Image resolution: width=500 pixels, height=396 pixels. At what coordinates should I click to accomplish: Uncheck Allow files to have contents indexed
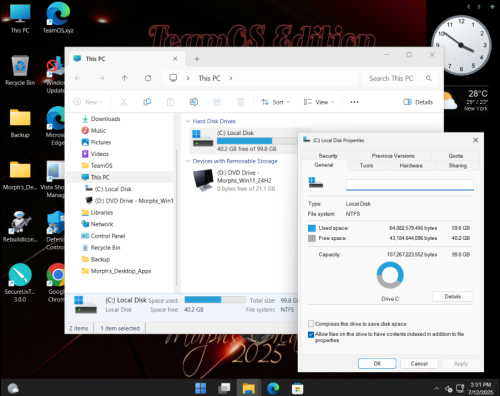tap(311, 334)
